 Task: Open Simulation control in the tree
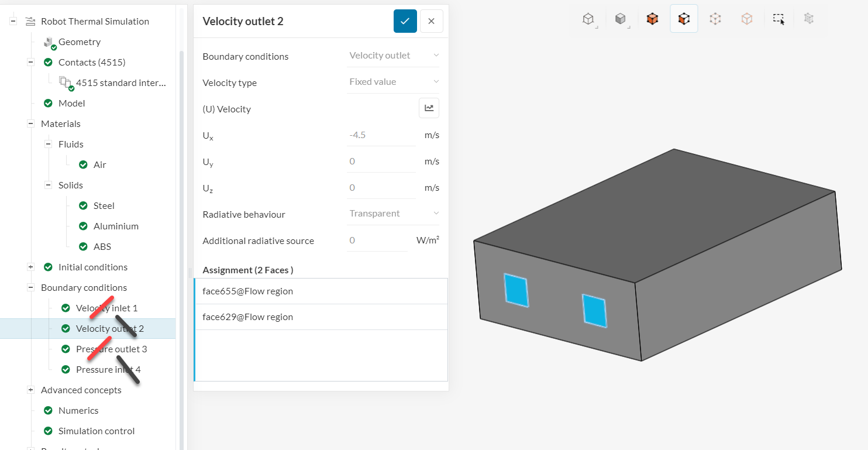click(97, 431)
